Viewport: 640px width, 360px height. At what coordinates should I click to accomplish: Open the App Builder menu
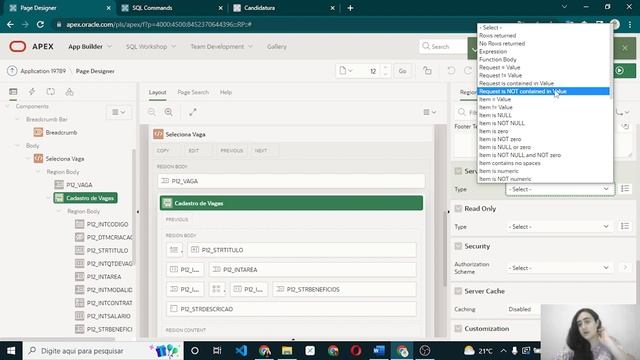[90, 47]
